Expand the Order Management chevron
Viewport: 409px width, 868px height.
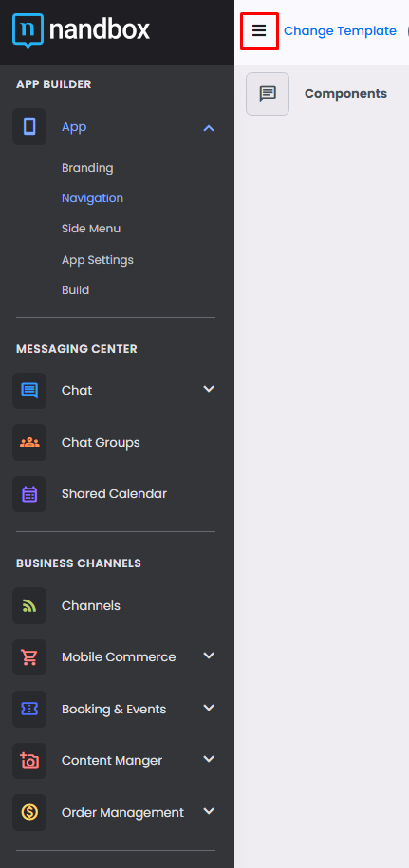[209, 811]
